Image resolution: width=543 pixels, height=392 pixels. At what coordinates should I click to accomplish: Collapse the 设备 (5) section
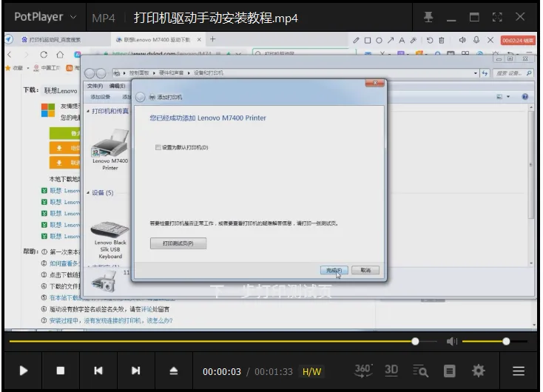point(88,193)
